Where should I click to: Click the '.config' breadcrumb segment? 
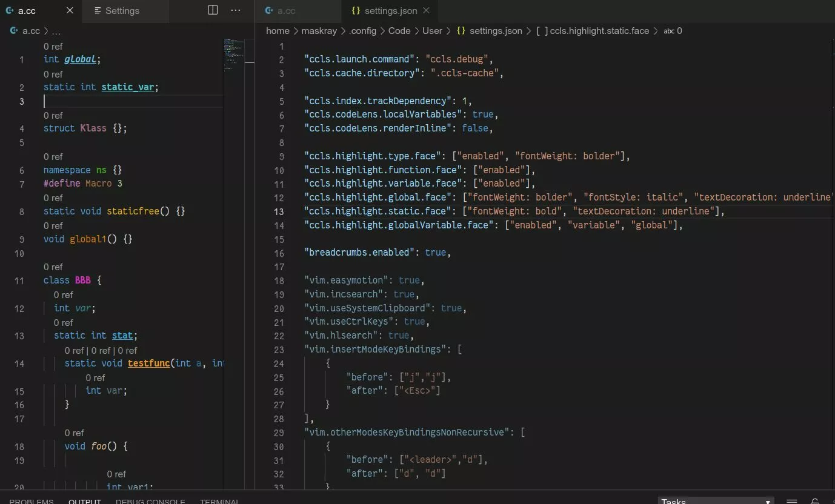(x=362, y=31)
